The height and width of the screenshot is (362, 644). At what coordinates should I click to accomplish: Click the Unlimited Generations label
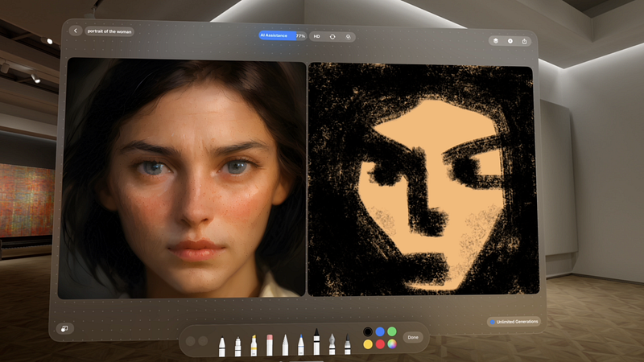point(514,322)
